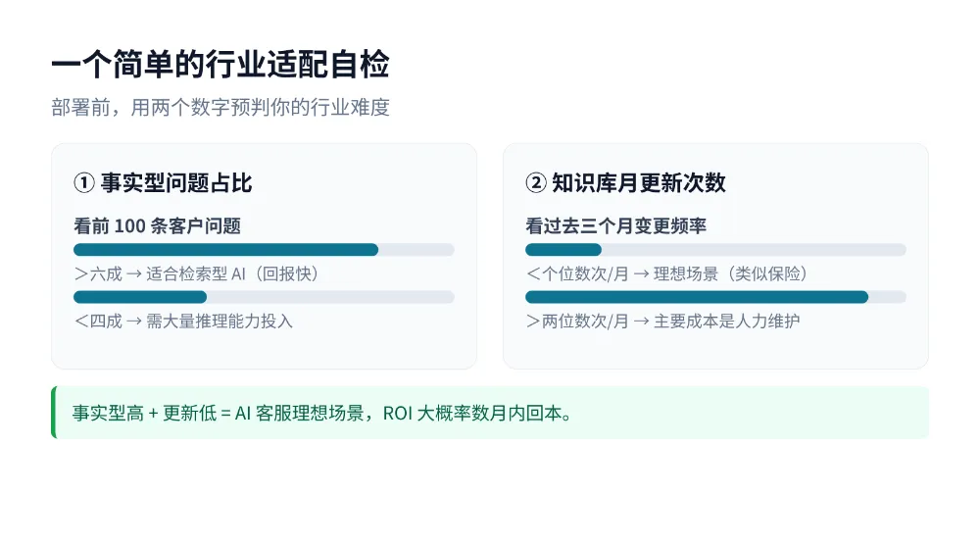The width and height of the screenshot is (980, 545).
Task: Select the heading 事实型问题占比
Action: [x=176, y=183]
